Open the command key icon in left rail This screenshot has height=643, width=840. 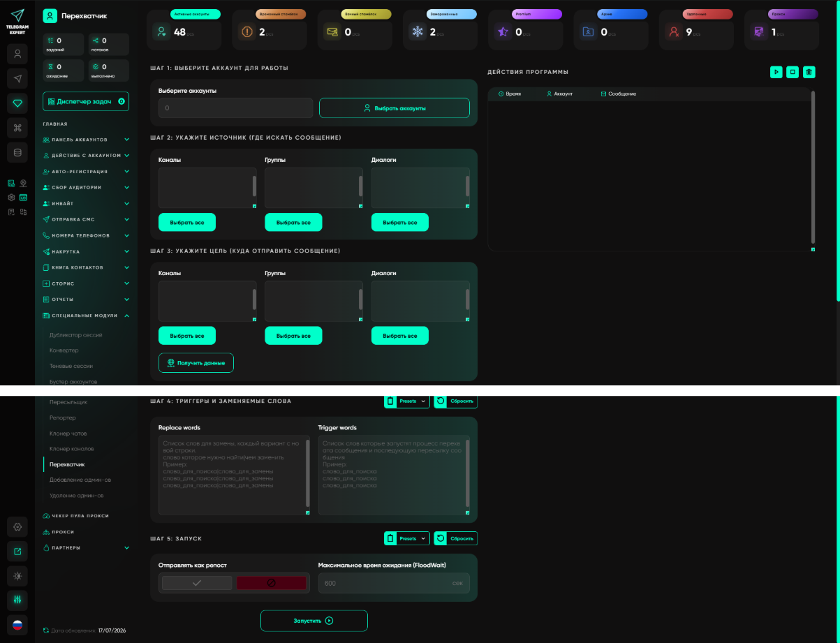pyautogui.click(x=17, y=128)
